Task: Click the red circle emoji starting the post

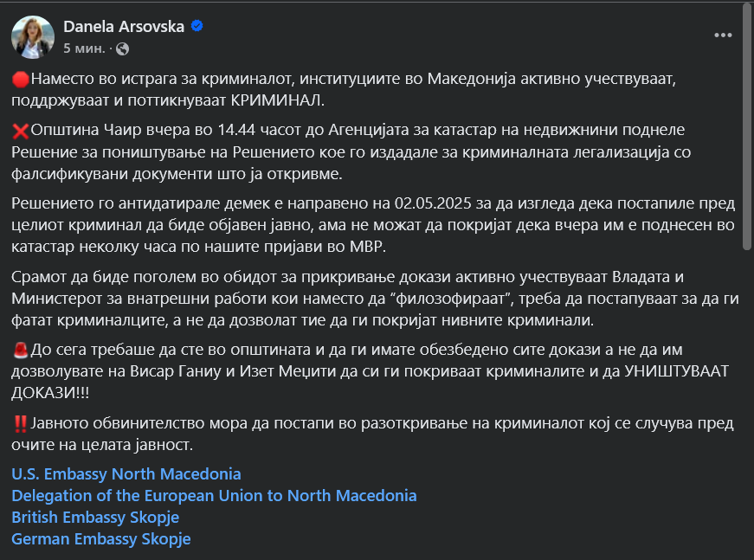Action: [x=21, y=80]
